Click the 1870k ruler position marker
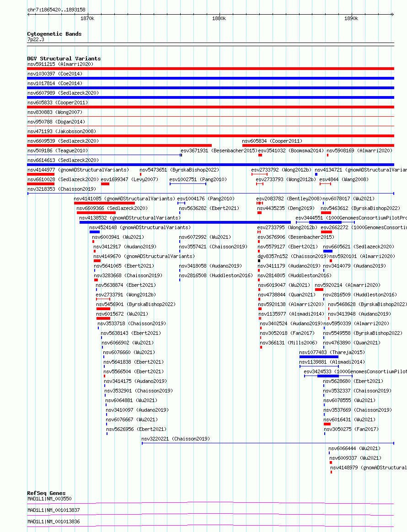This screenshot has width=407, height=532. [87, 18]
